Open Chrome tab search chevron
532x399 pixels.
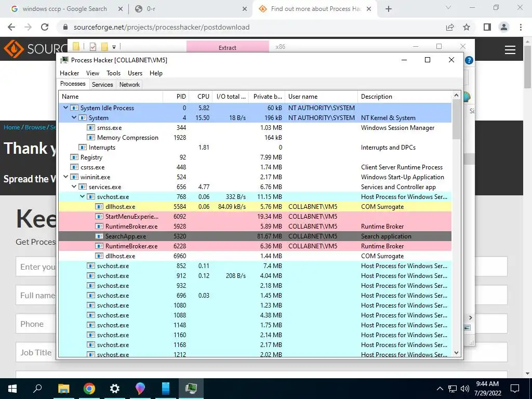(x=448, y=7)
